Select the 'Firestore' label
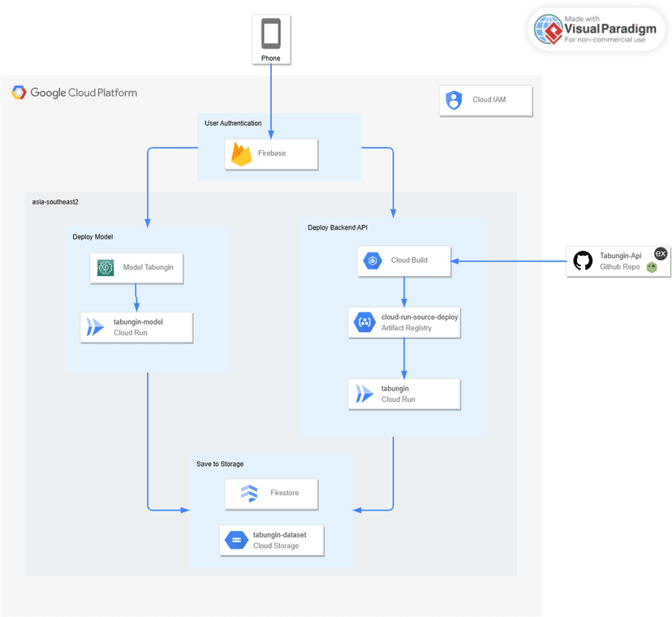Screen dimensions: 672x617 pyautogui.click(x=285, y=493)
